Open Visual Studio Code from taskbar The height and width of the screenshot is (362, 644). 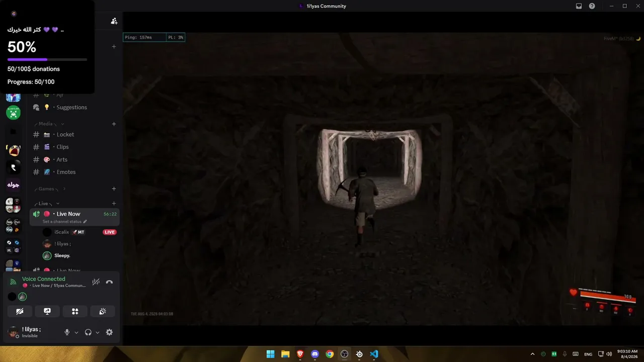pos(374,354)
